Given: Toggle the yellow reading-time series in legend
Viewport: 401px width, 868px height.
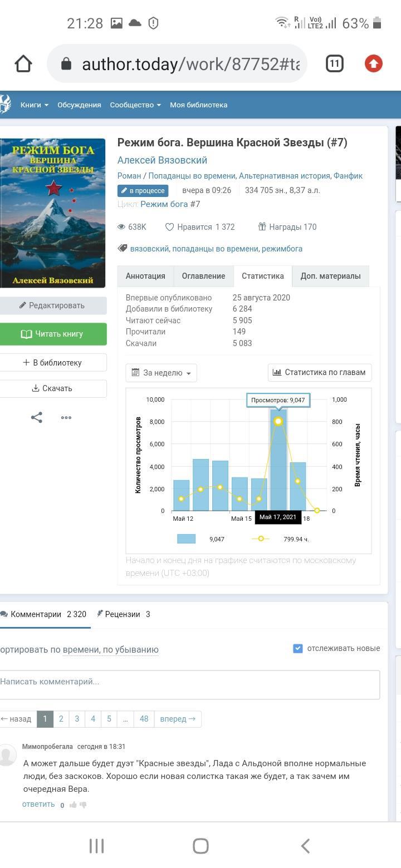Looking at the screenshot, I should point(261,539).
